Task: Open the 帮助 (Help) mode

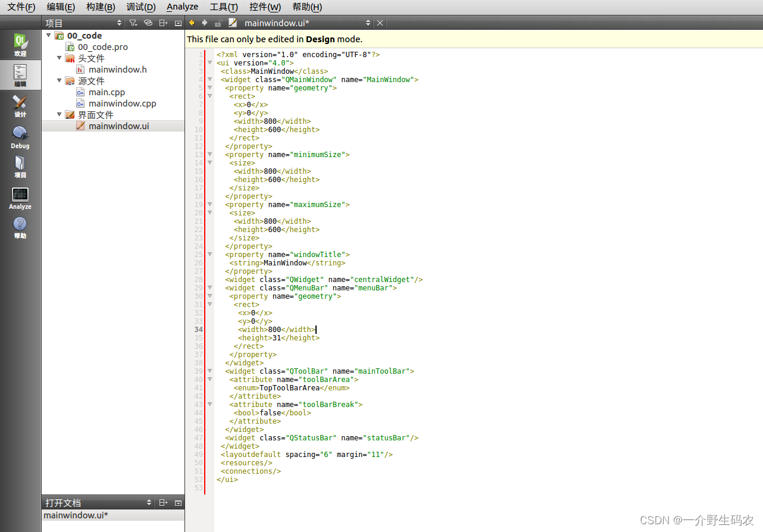Action: (20, 228)
